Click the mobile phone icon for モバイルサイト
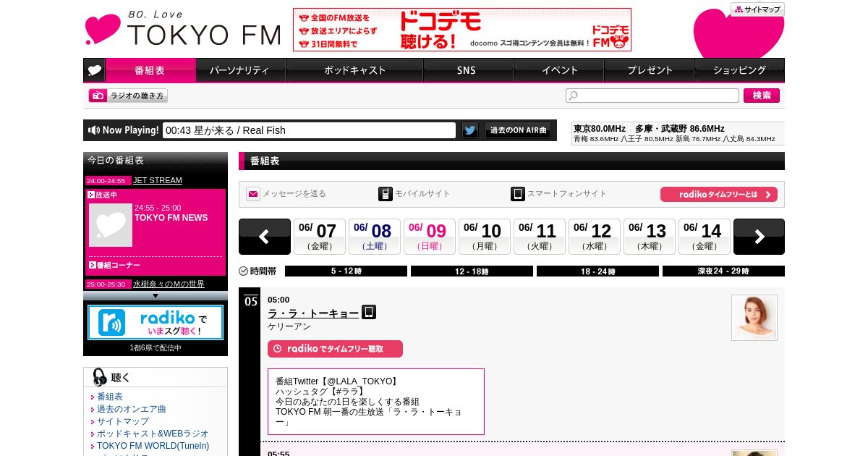Screen dimensions: 868x456 [x=386, y=194]
